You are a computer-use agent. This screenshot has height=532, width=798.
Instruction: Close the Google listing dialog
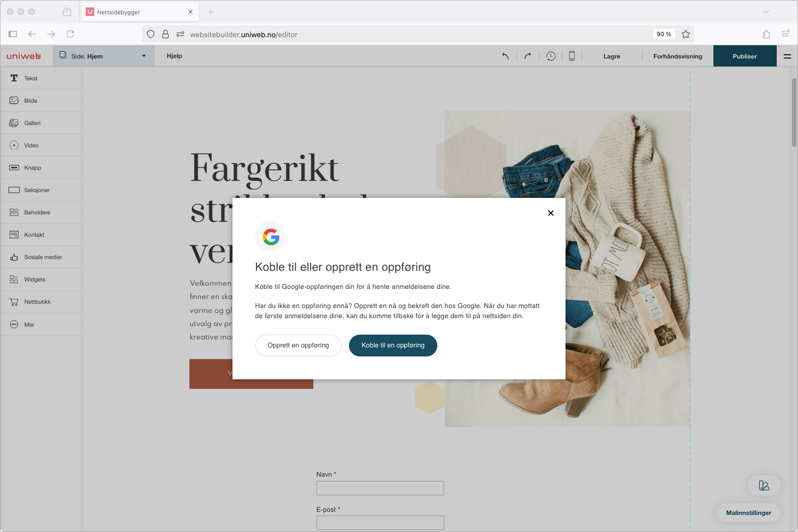(551, 213)
